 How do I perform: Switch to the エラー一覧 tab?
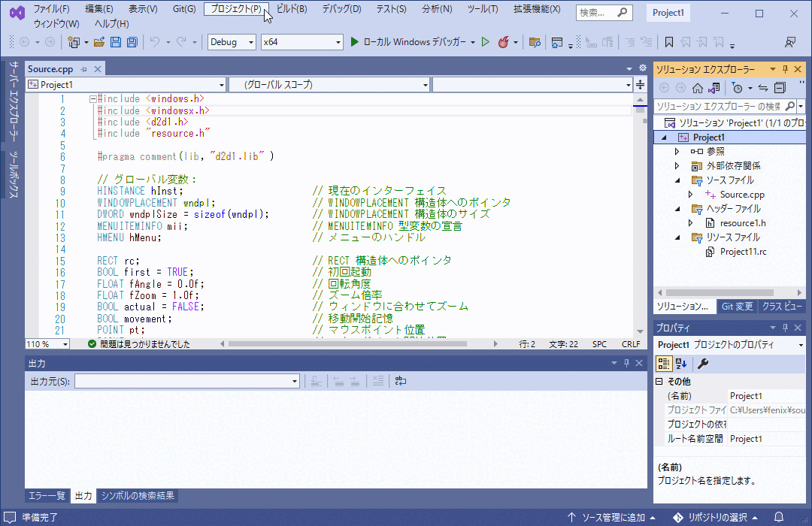(47, 496)
